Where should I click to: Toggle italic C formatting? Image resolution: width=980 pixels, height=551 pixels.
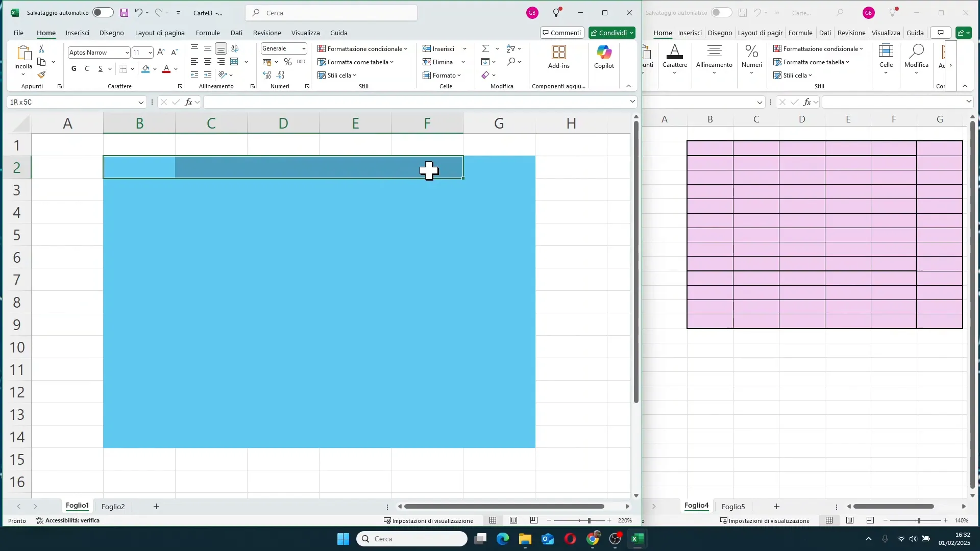tap(87, 69)
